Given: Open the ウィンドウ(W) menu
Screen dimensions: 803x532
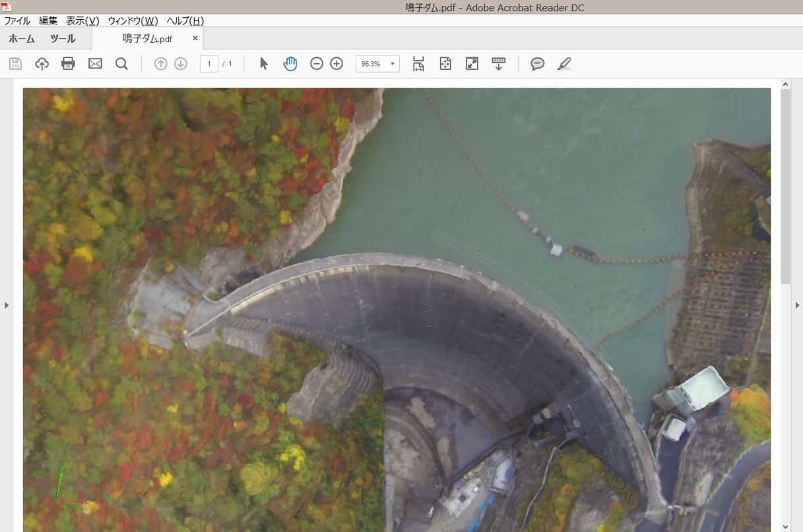Looking at the screenshot, I should click(x=133, y=20).
